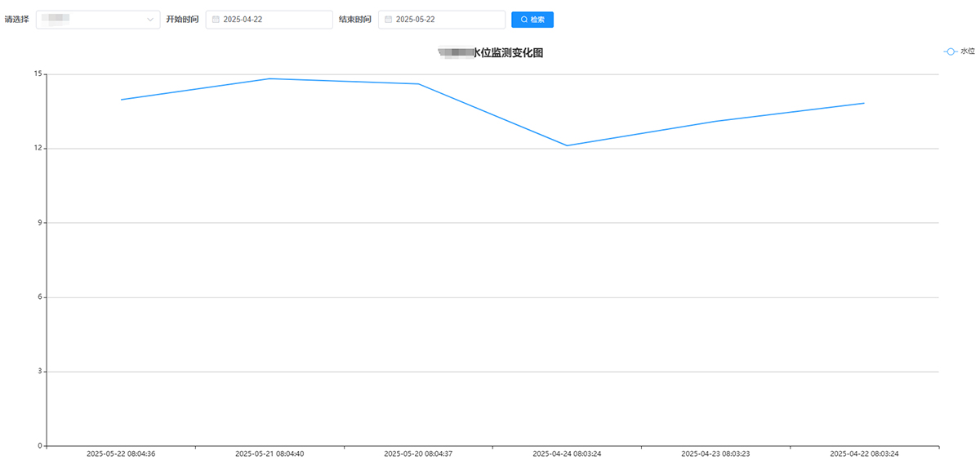Image resolution: width=980 pixels, height=473 pixels.
Task: Select the 2025-05-22 08:04:36 x-axis label
Action: coord(121,453)
